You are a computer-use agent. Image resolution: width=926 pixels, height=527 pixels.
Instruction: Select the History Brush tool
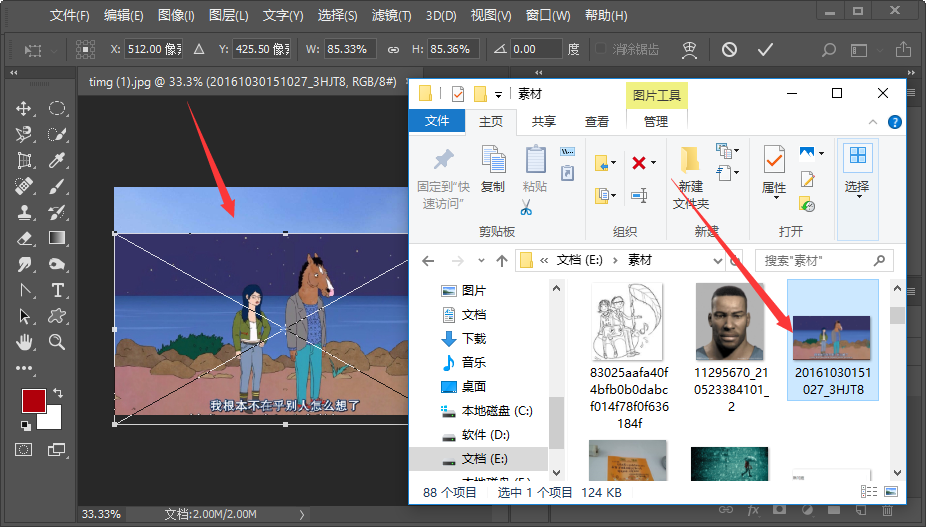click(57, 212)
